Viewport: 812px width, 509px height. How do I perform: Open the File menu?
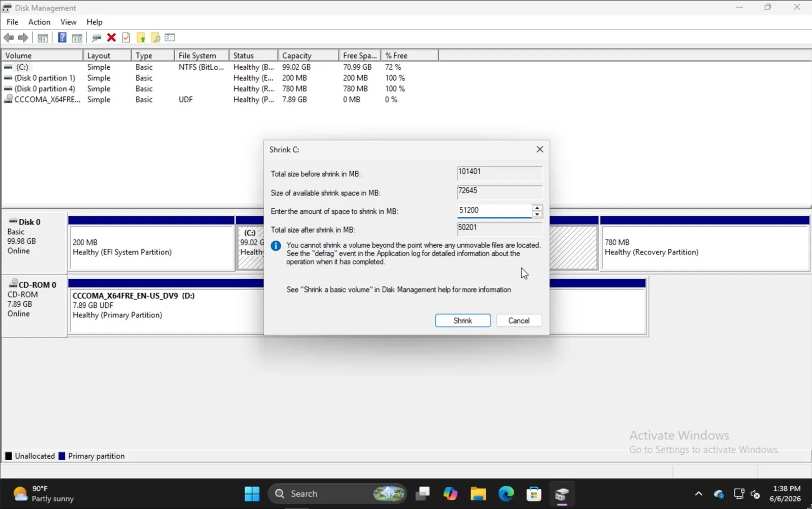[12, 22]
